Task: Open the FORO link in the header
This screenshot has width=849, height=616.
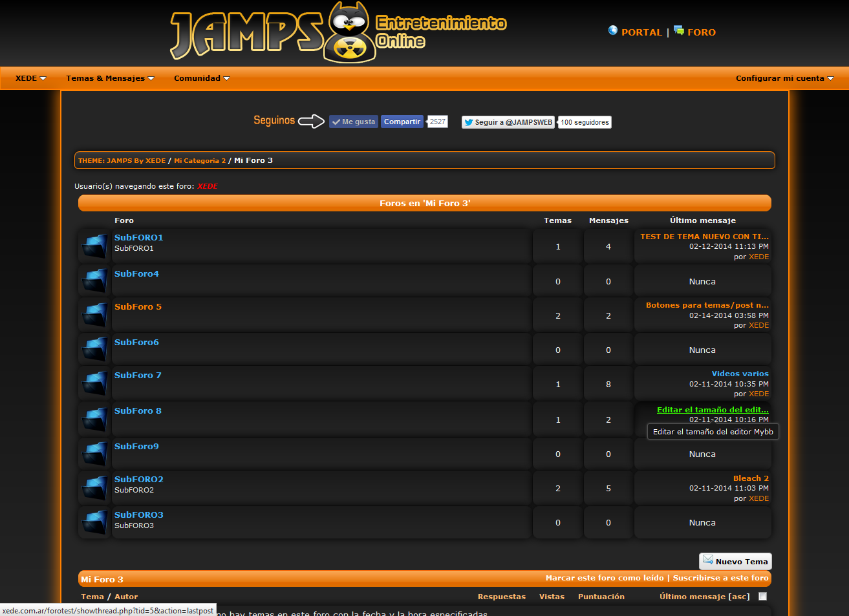Action: click(702, 32)
